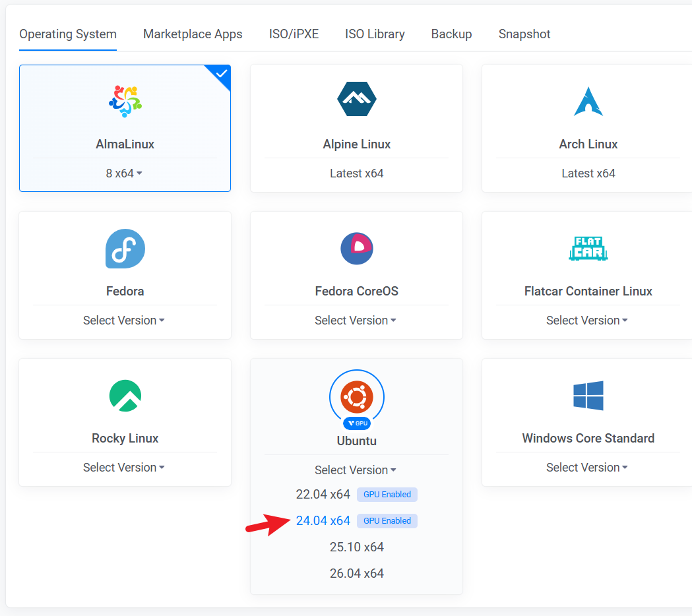Click the Arch Linux logo icon
692x616 pixels.
point(588,102)
